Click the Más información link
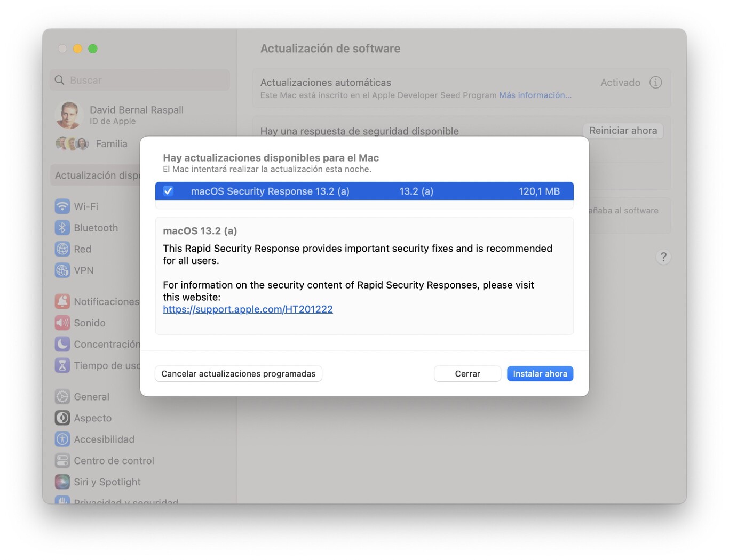Viewport: 729px width, 560px height. coord(535,95)
